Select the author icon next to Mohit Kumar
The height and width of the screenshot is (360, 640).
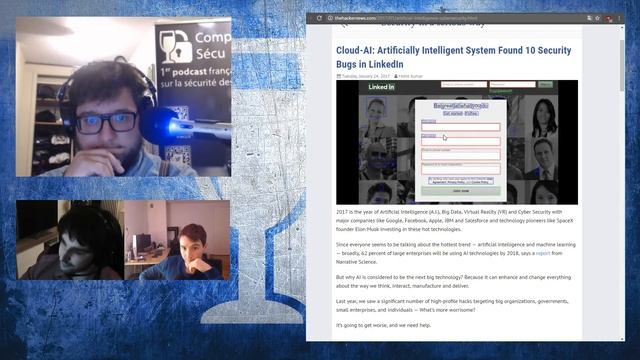click(x=396, y=76)
